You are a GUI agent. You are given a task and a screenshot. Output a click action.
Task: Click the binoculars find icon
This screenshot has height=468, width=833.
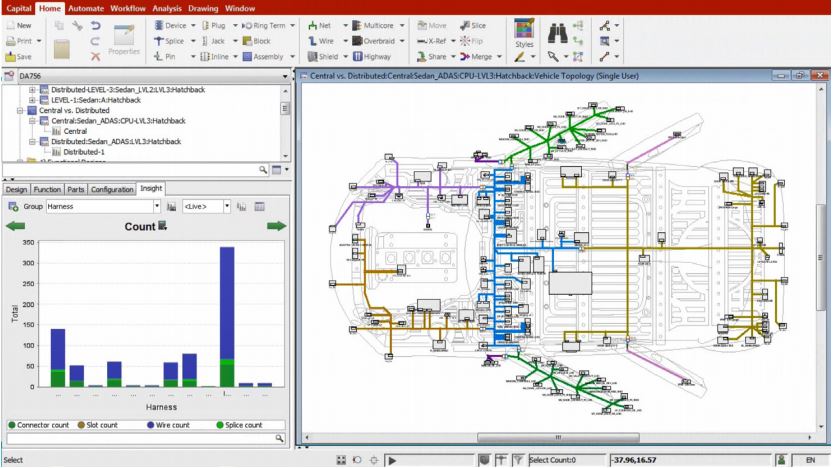click(557, 33)
